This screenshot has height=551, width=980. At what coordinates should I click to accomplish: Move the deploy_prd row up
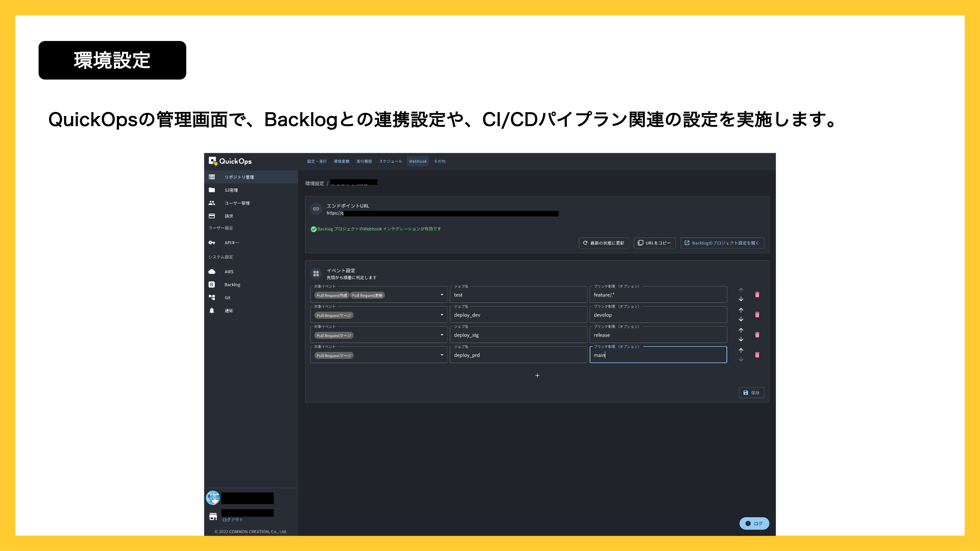pyautogui.click(x=741, y=350)
